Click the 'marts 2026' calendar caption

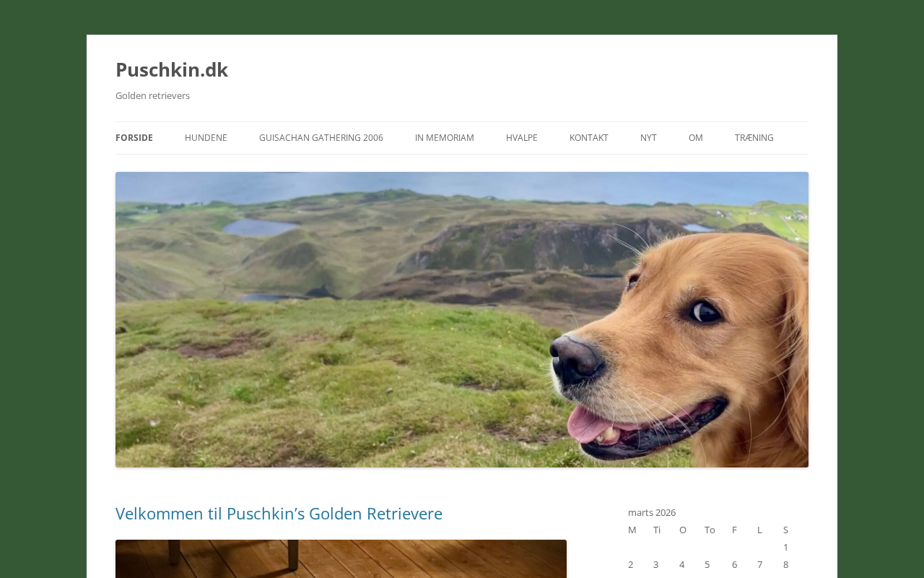(652, 512)
